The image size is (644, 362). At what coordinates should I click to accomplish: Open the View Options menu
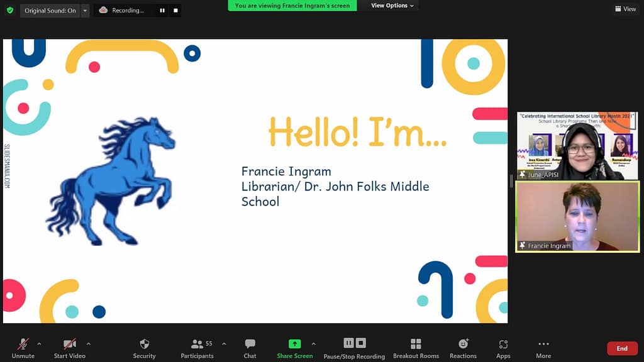392,6
